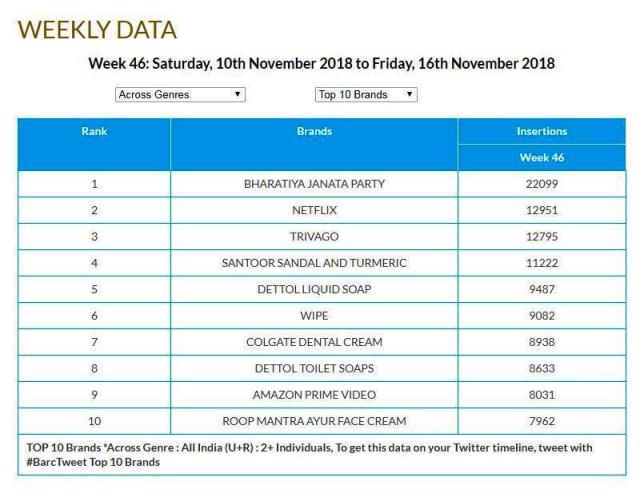The image size is (640, 501).
Task: Click the Dettol Toilet Soaps entry
Action: (314, 368)
